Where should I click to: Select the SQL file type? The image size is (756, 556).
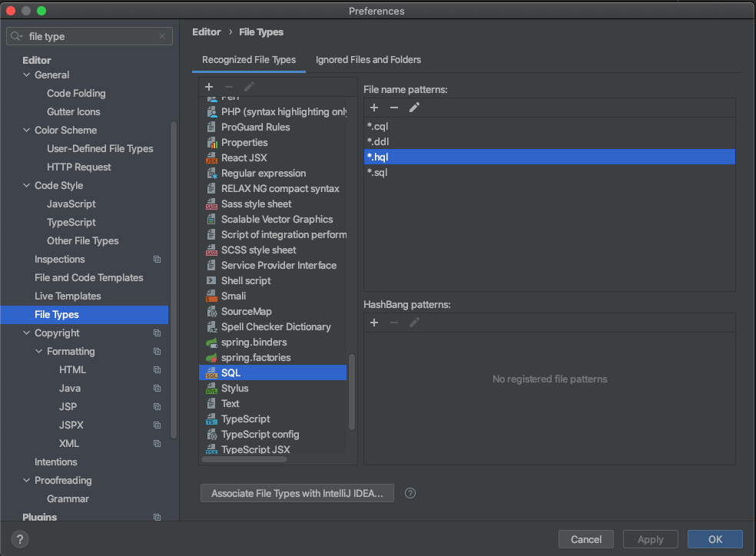tap(273, 373)
